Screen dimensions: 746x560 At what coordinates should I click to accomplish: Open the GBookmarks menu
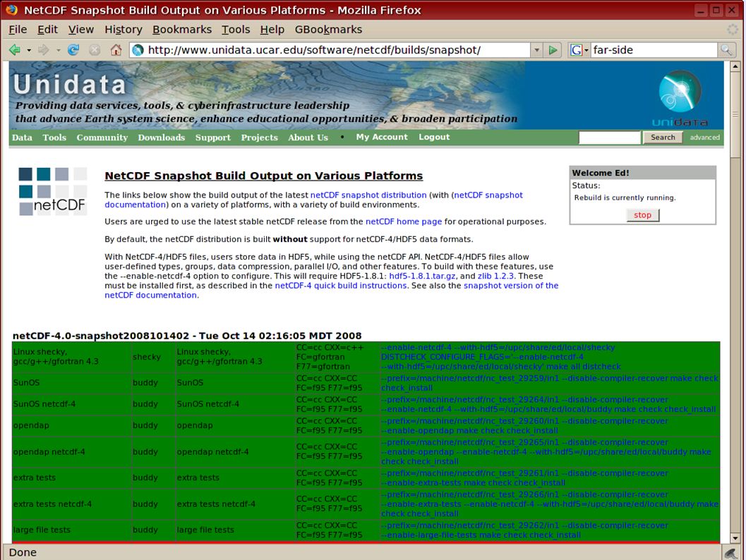(x=328, y=30)
